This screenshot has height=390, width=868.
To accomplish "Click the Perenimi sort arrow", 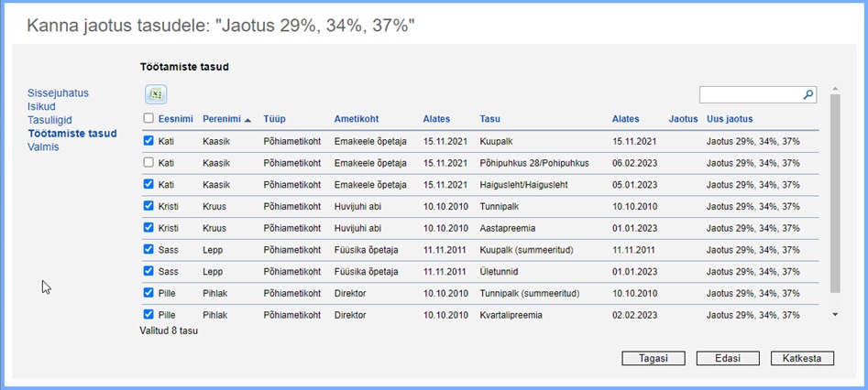I will coord(248,120).
